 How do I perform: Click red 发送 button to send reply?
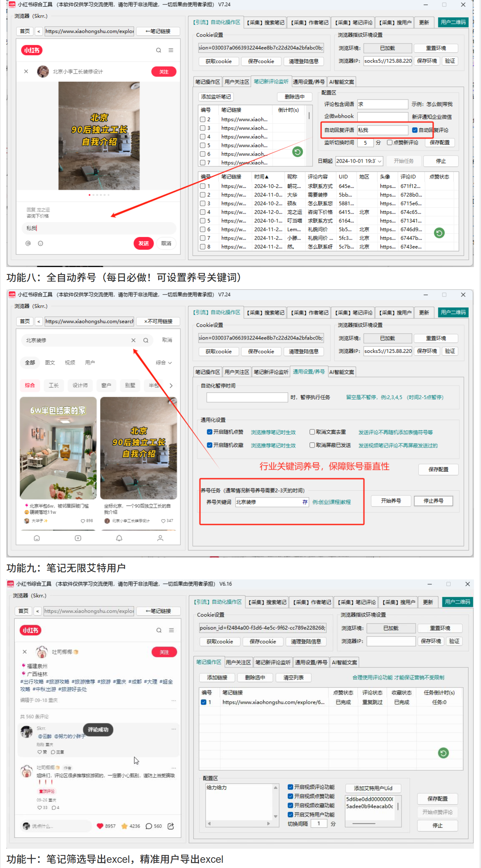point(144,243)
